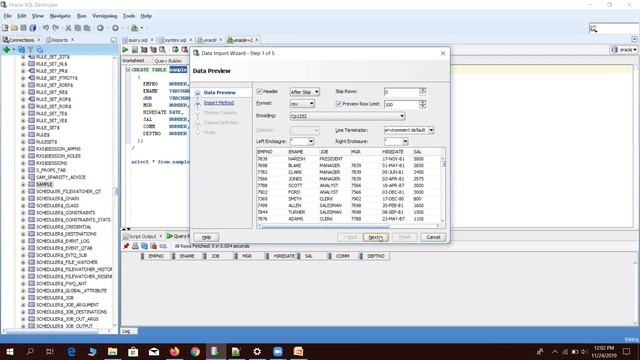Close the Data Import Wizard dialog
This screenshot has width=640, height=360.
tap(443, 53)
